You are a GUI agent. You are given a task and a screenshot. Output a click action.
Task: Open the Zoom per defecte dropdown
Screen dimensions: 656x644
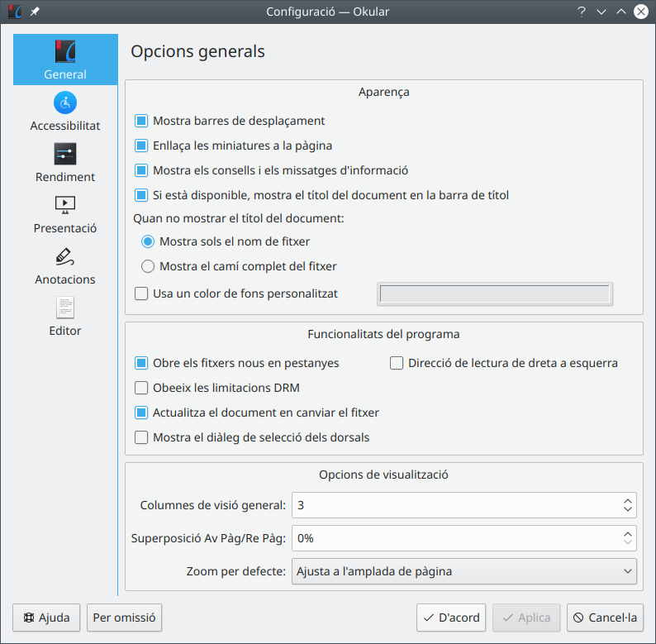[463, 571]
